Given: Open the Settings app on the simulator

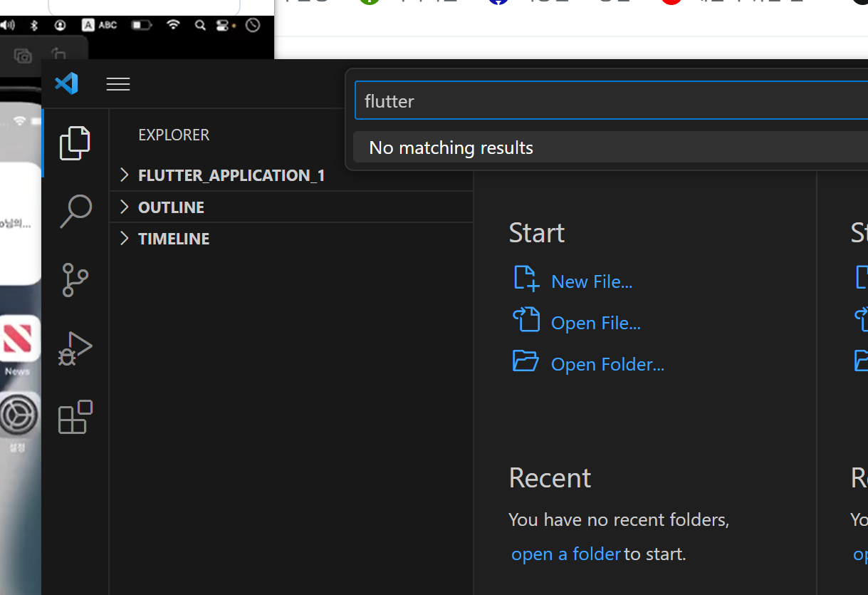Looking at the screenshot, I should pyautogui.click(x=17, y=414).
